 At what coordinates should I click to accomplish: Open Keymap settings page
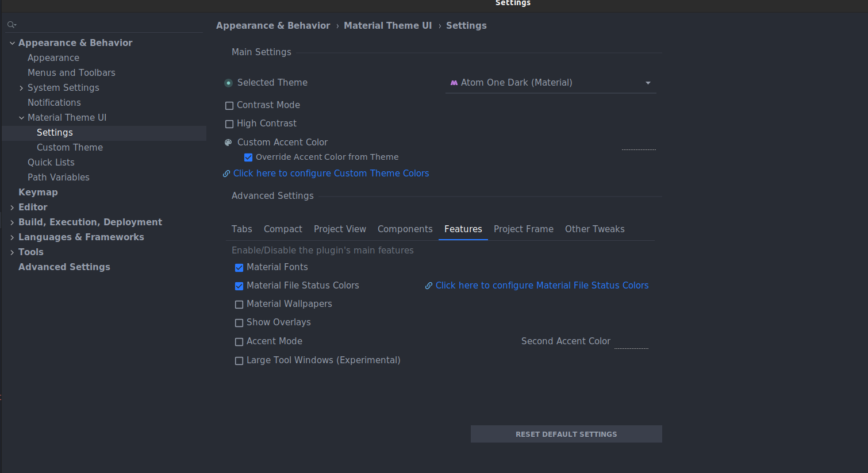tap(38, 192)
